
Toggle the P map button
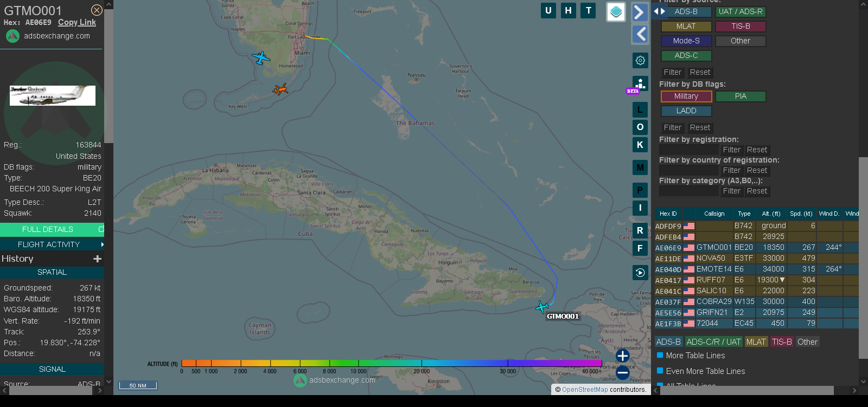pos(640,190)
